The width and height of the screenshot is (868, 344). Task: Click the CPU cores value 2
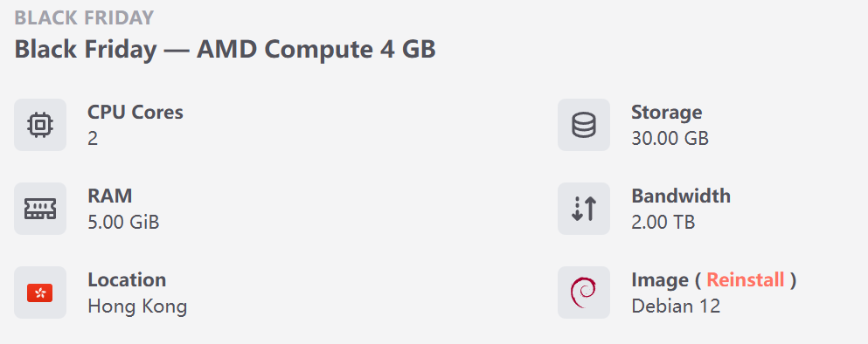[x=93, y=138]
